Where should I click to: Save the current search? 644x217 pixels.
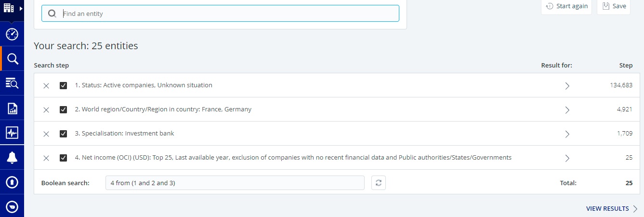click(614, 6)
